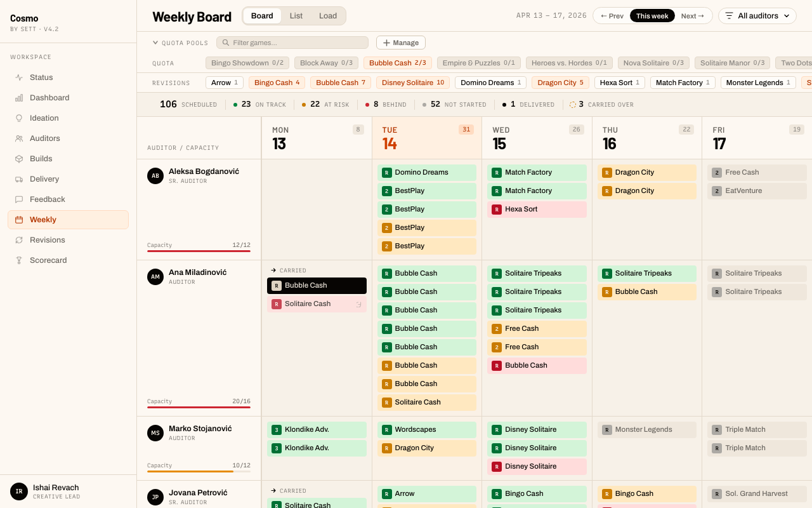The image size is (812, 508).
Task: Click the "23 on track" stat
Action: 260,104
